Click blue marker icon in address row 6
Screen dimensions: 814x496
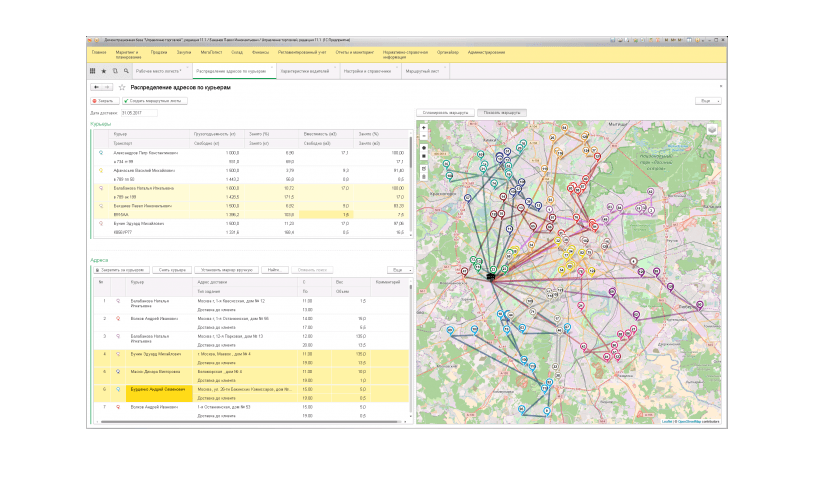tap(118, 390)
